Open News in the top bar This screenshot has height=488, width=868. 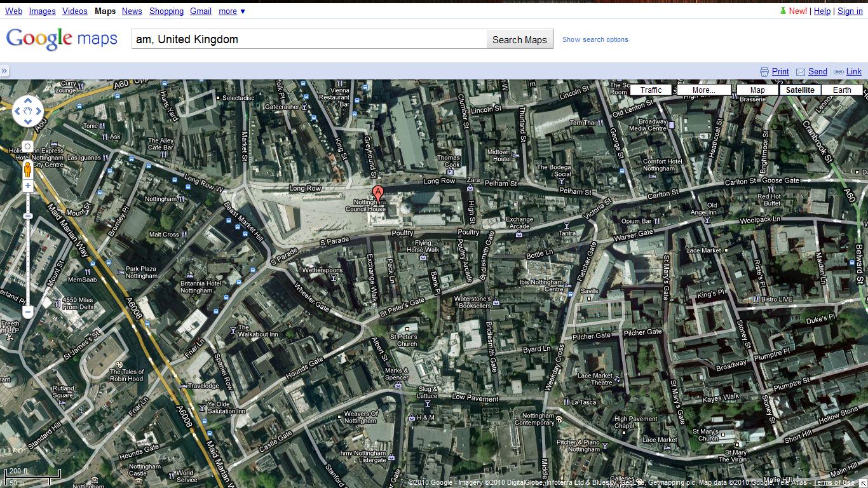click(132, 11)
